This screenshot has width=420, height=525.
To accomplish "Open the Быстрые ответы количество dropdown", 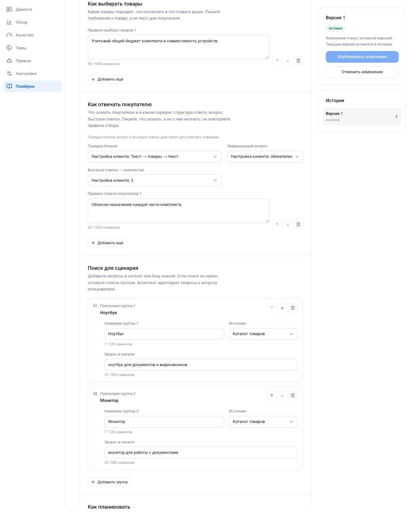I will 155,180.
